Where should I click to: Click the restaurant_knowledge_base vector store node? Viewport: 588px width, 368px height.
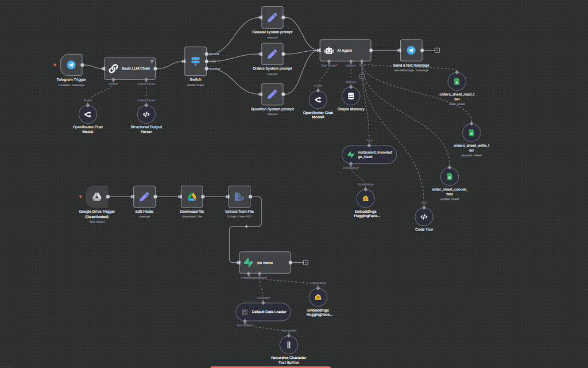(x=369, y=155)
